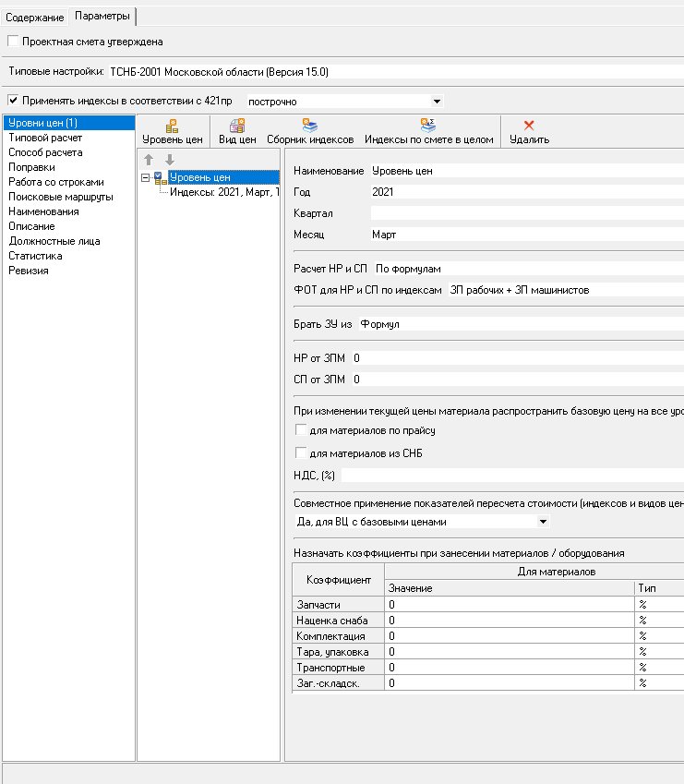Click Заг.-складск. value cell

510,683
